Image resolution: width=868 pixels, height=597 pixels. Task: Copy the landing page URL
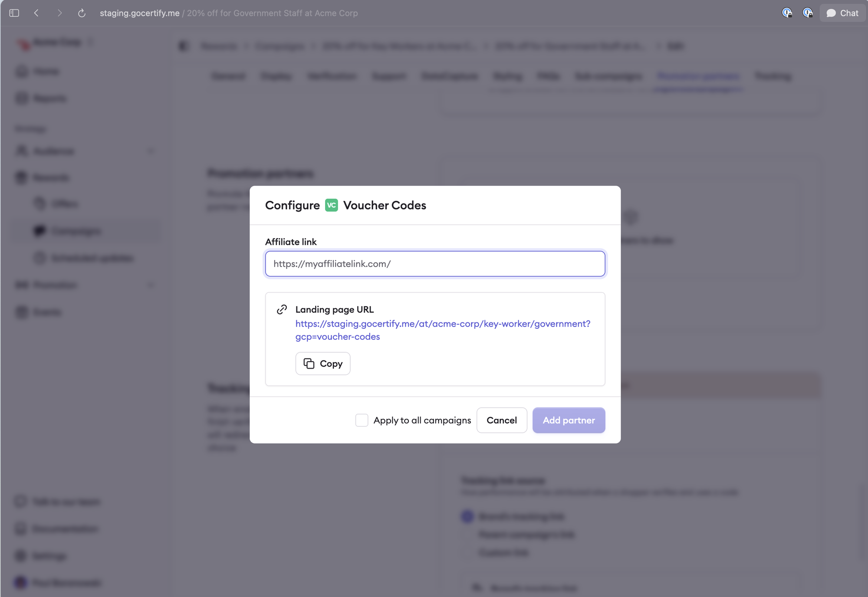[323, 364]
